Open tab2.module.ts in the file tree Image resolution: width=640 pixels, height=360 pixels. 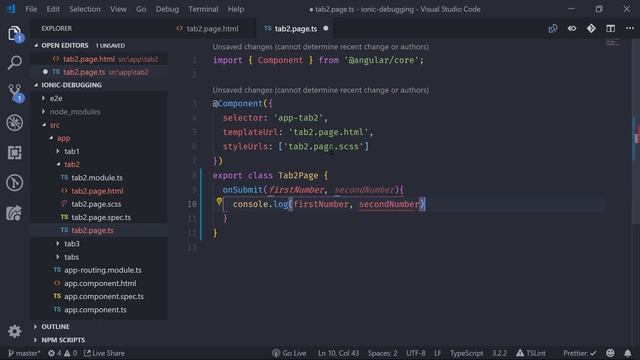97,178
